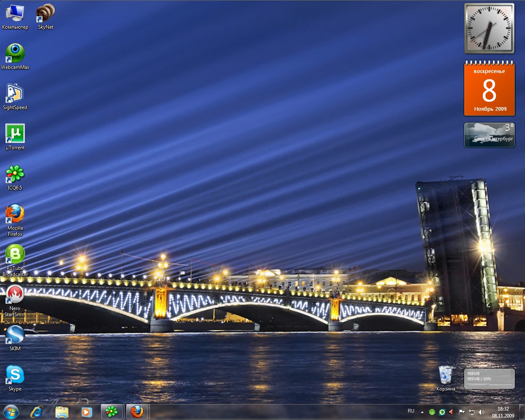
Task: Click the green ICQ flower tray icon
Action: click(432, 412)
